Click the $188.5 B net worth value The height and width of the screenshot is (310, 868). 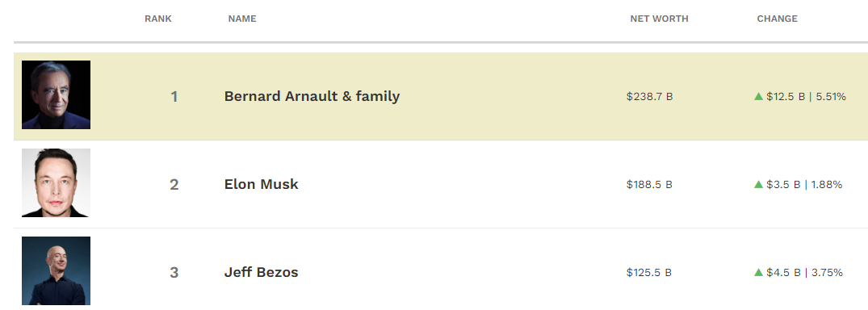(649, 185)
